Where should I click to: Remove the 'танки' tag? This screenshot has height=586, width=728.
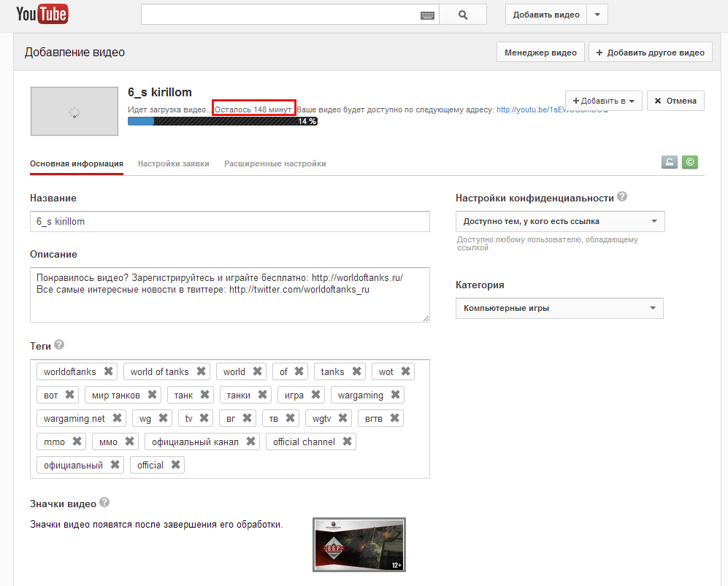pyautogui.click(x=262, y=394)
